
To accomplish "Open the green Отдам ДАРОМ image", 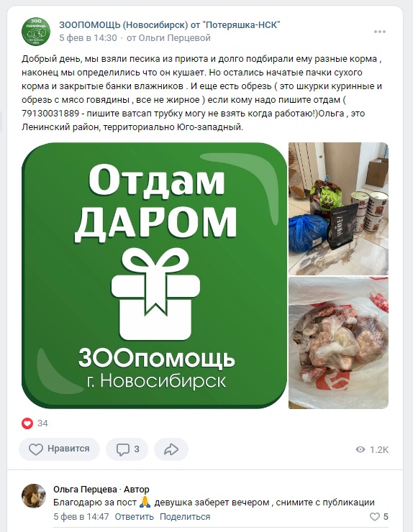I will [155, 275].
